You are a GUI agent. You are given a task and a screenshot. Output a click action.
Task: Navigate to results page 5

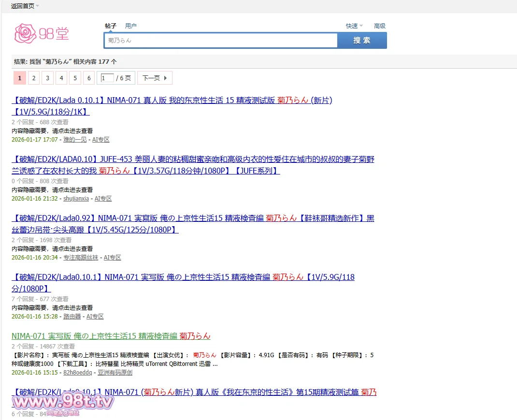(75, 78)
